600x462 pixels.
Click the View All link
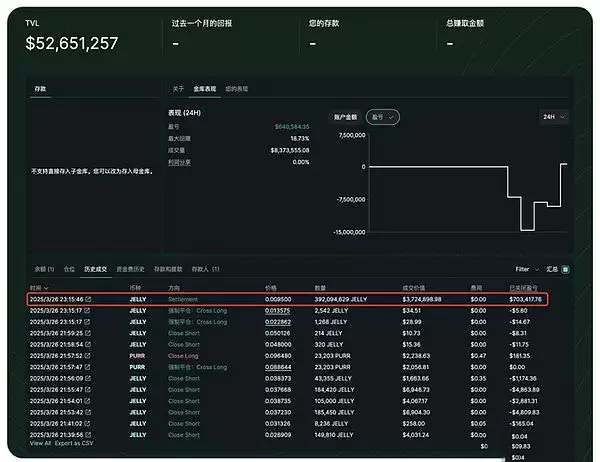tap(40, 443)
